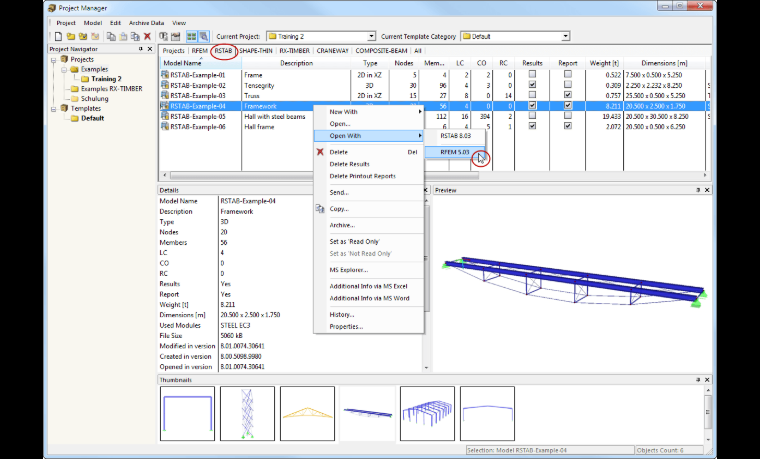The width and height of the screenshot is (760, 459).
Task: Toggle the thumbnails view toolbar icon
Action: (x=191, y=36)
